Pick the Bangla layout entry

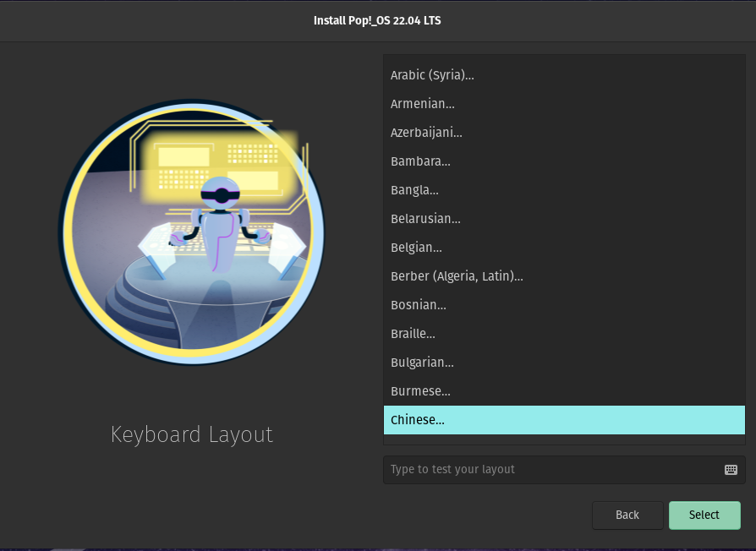click(x=564, y=190)
